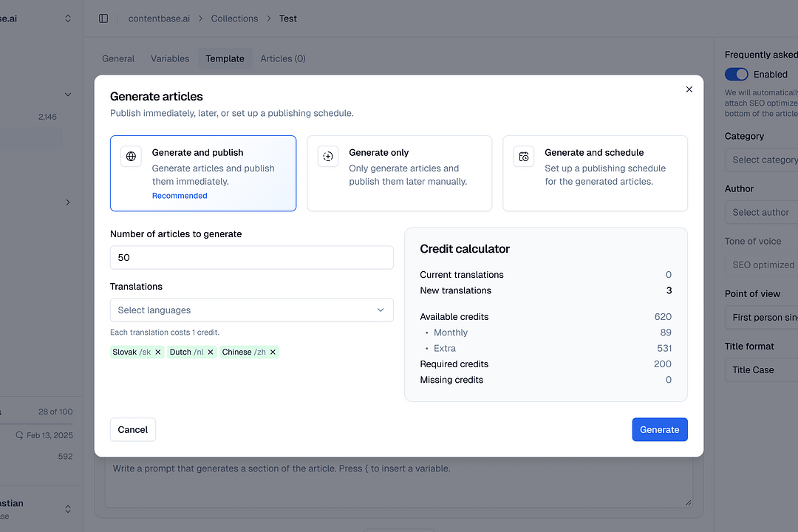Disable the Frequently asked Enabled toggle
The height and width of the screenshot is (532, 798).
click(x=736, y=74)
